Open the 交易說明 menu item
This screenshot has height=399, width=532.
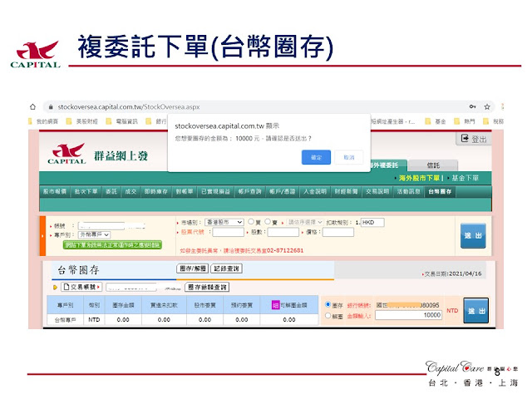(x=377, y=192)
